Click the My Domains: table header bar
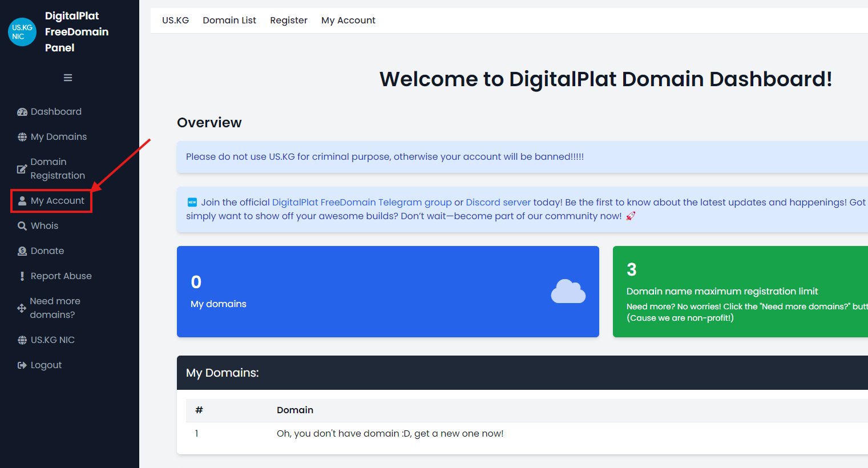The width and height of the screenshot is (868, 468). 522,373
